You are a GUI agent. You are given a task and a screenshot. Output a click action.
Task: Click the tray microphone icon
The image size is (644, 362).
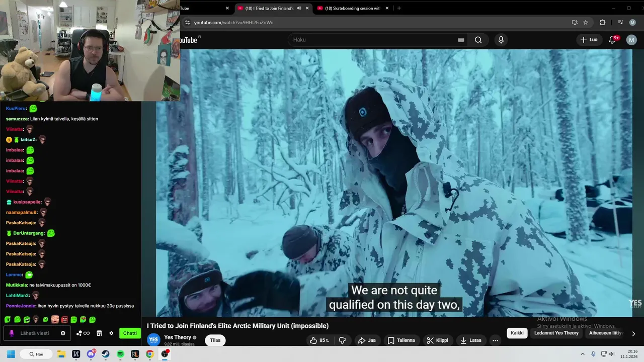click(594, 354)
